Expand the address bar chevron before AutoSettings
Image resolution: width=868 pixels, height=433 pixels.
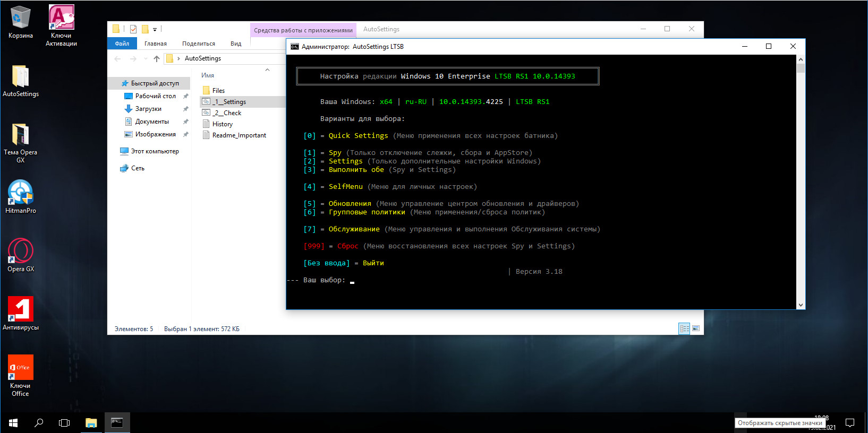pyautogui.click(x=178, y=58)
